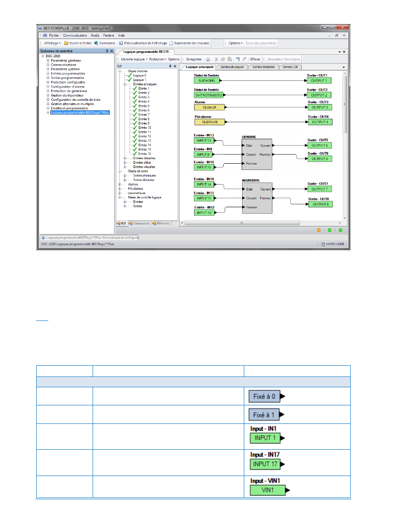Switch to the Sorties physiques tab
This screenshot has width=411, height=532.
click(x=232, y=67)
